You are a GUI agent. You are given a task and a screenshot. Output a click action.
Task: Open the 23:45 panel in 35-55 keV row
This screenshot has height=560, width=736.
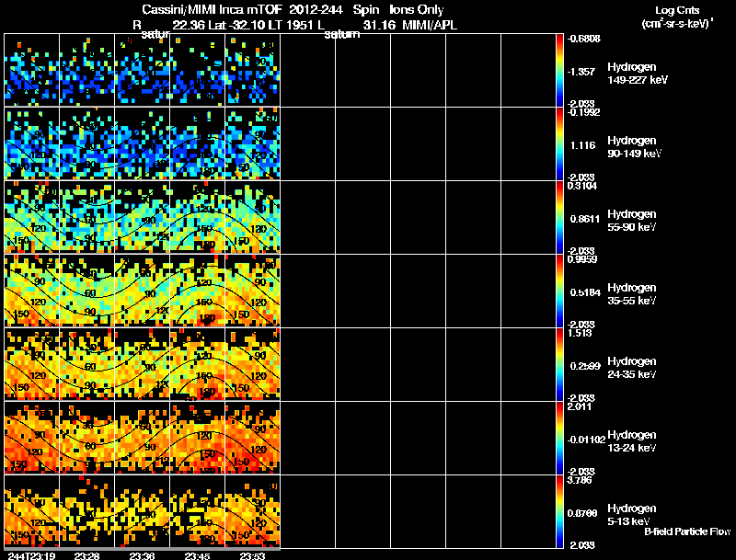pos(198,291)
